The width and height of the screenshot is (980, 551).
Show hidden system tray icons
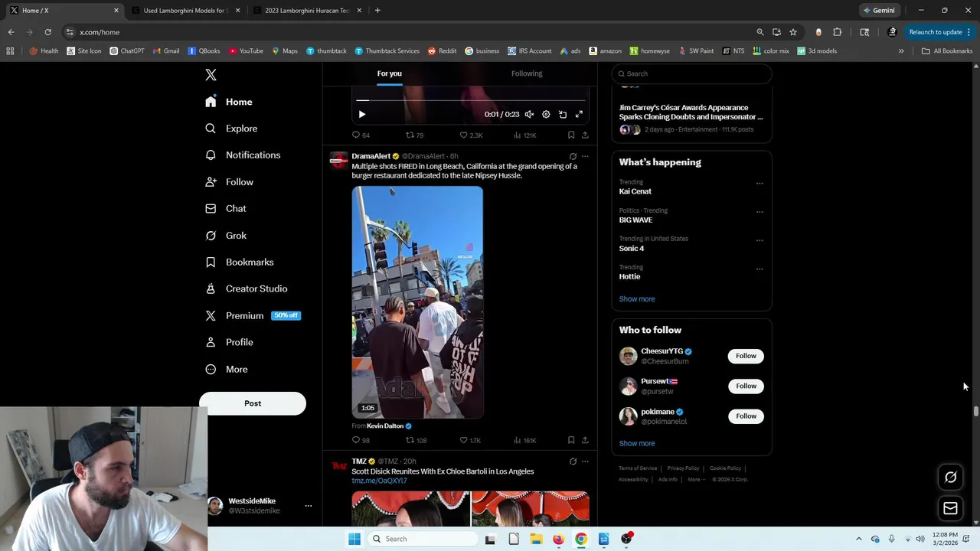point(858,539)
